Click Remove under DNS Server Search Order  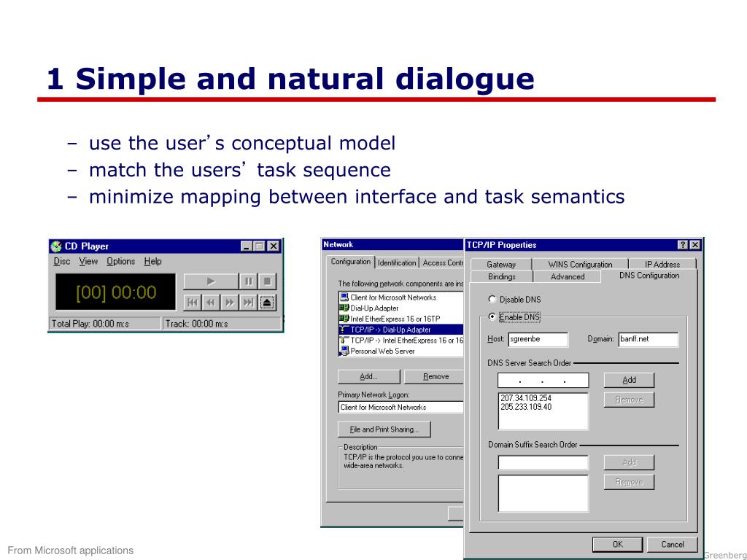click(629, 400)
